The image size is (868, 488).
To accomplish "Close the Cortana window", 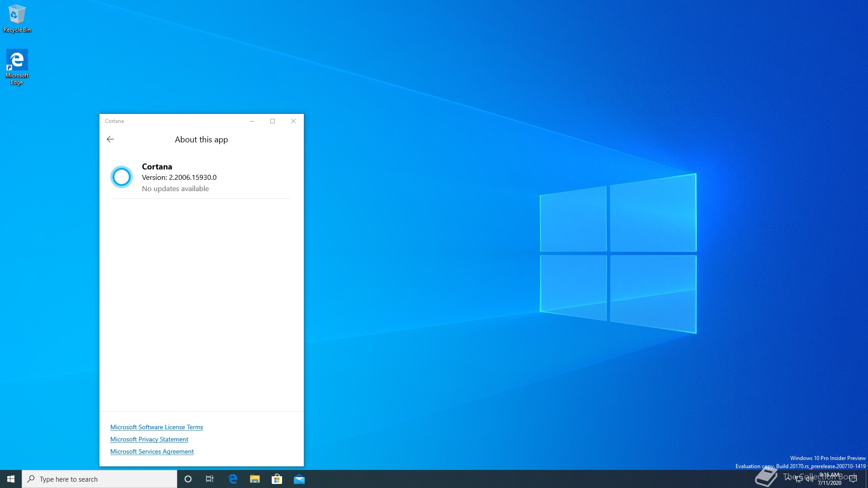I will pos(293,121).
